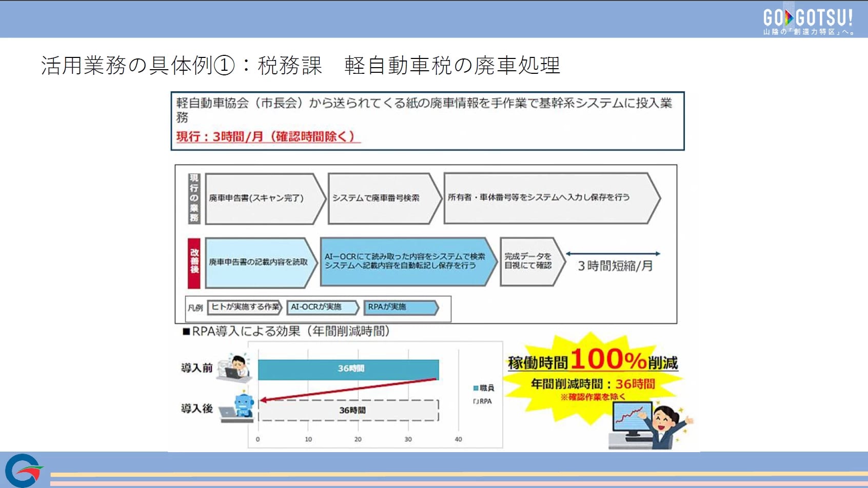Image resolution: width=868 pixels, height=488 pixels.
Task: Select the 廃車申告書の記載内容を読取 step
Action: 259,262
